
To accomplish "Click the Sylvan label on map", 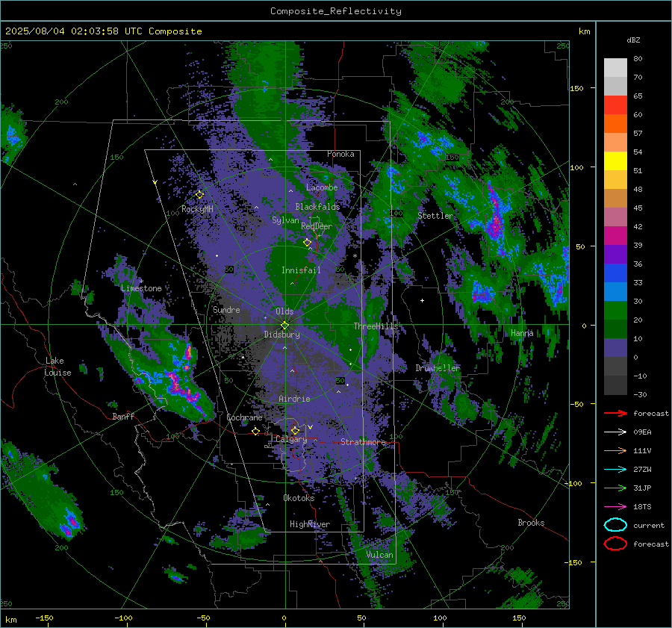I will tap(285, 220).
